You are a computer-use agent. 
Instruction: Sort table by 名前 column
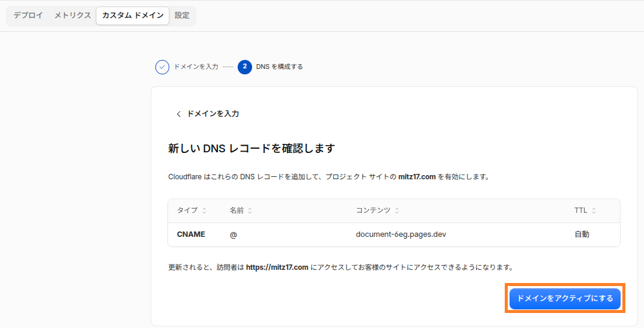pyautogui.click(x=241, y=210)
